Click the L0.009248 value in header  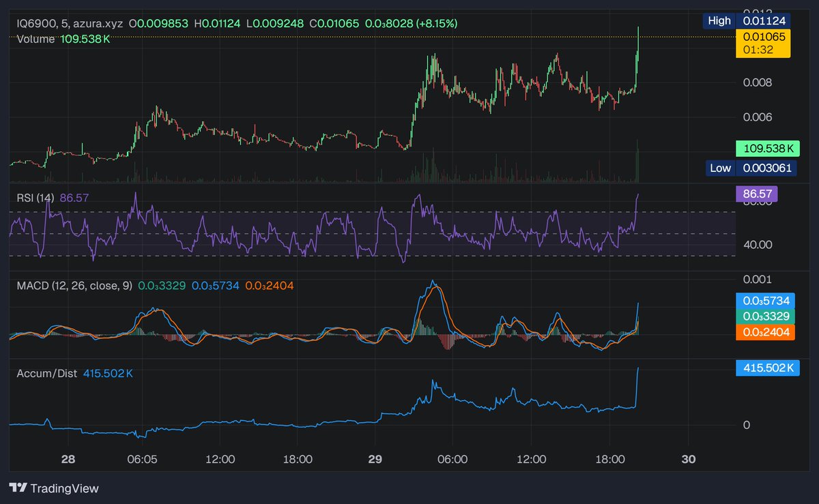tap(276, 23)
